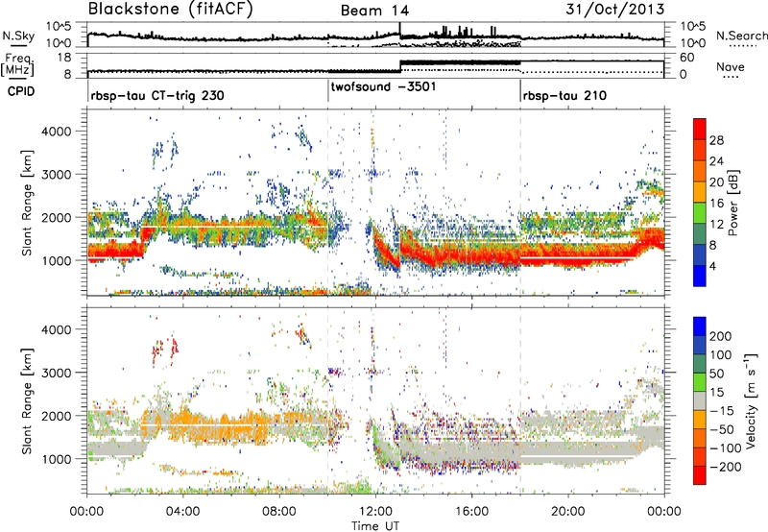The image size is (768, 532).
Task: Click the '12:00' time axis tick
Action: click(x=375, y=512)
